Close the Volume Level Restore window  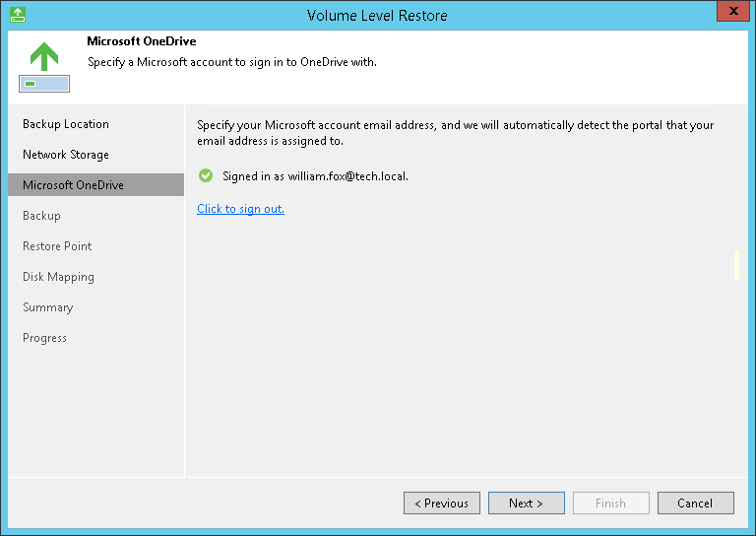[x=733, y=11]
